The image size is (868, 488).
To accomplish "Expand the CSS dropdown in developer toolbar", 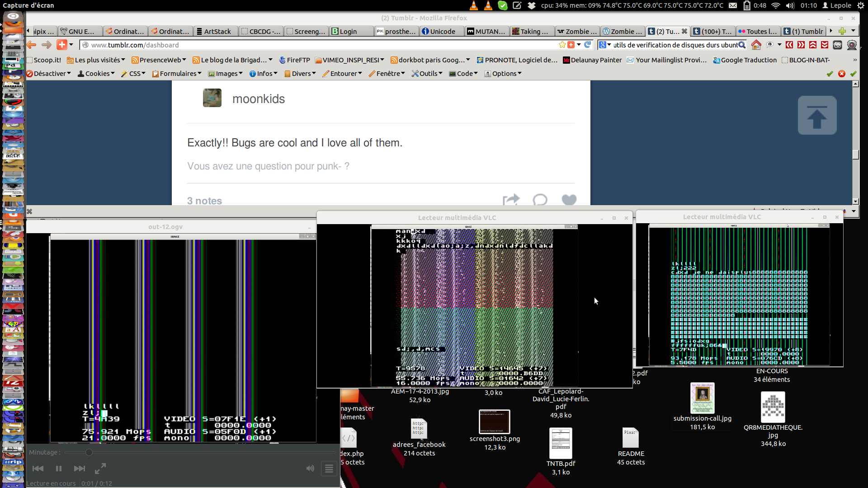I will tap(133, 74).
